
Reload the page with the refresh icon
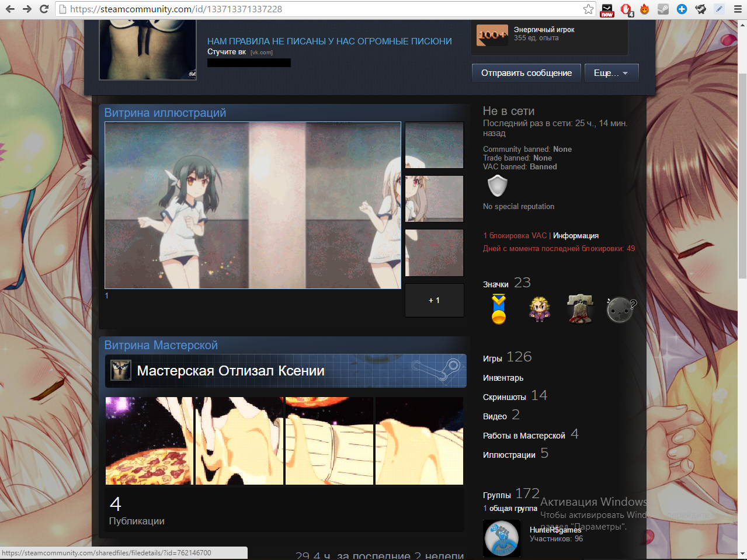[44, 9]
